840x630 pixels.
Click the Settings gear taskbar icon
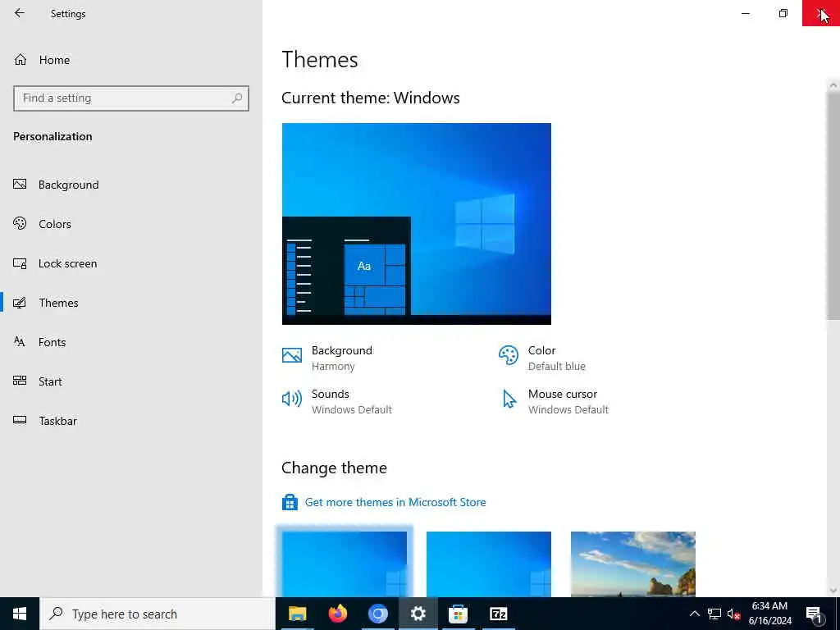click(418, 614)
